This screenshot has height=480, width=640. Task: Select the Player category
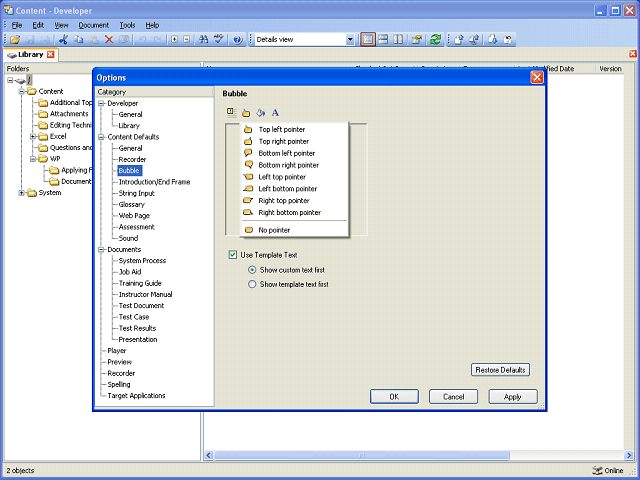117,351
